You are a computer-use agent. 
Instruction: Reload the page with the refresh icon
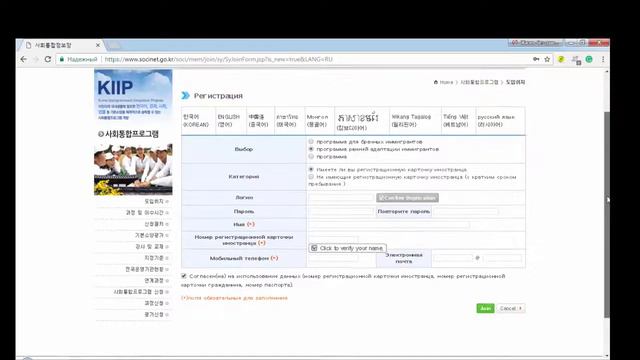pyautogui.click(x=48, y=59)
